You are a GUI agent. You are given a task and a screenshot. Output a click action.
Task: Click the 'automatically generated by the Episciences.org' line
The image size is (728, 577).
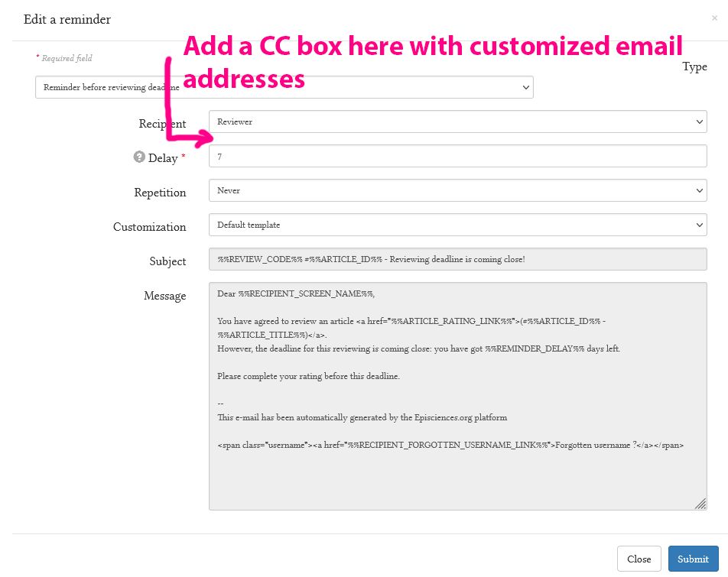(x=362, y=417)
